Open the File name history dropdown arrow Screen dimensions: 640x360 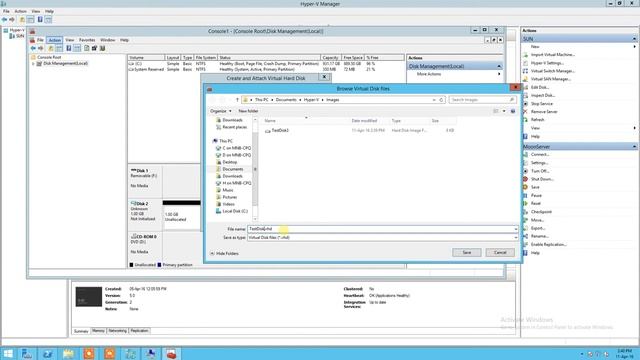pos(516,229)
